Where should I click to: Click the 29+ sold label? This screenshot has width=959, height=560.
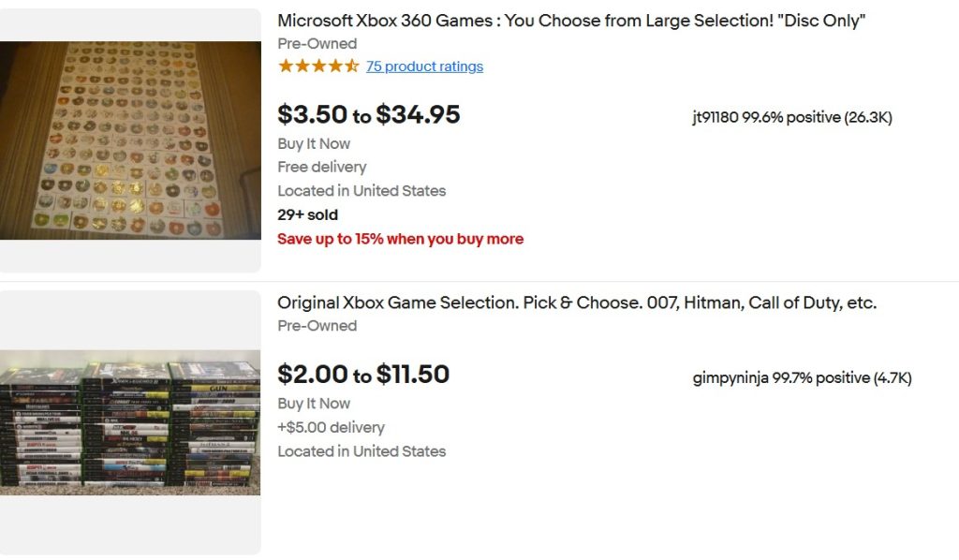click(307, 214)
